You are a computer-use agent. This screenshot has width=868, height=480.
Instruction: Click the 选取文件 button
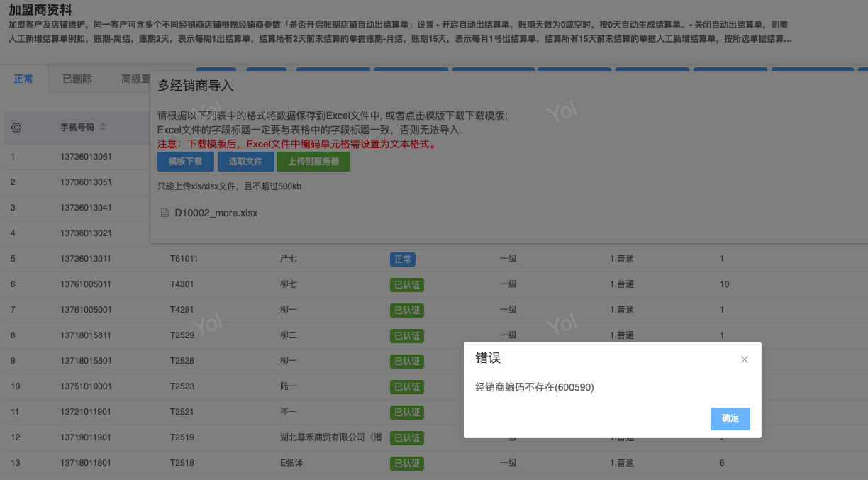(x=245, y=162)
